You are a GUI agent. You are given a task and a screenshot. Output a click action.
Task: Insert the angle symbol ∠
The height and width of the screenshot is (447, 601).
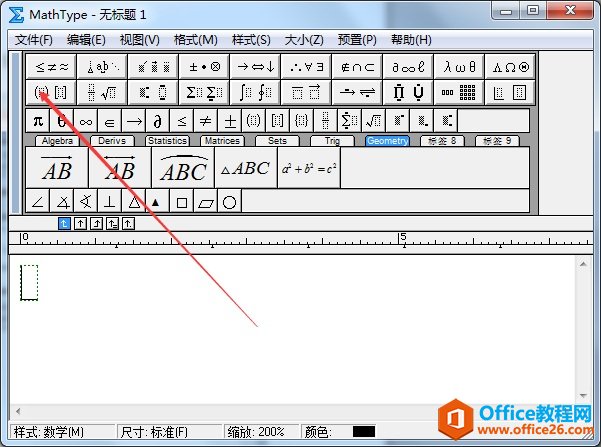(38, 201)
